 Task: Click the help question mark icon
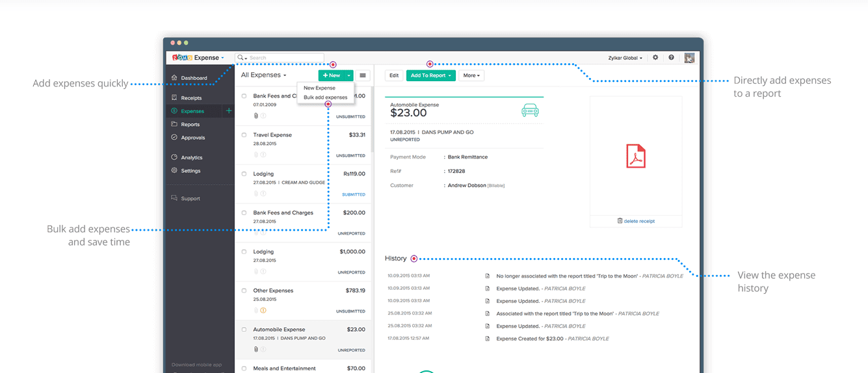[x=671, y=57]
